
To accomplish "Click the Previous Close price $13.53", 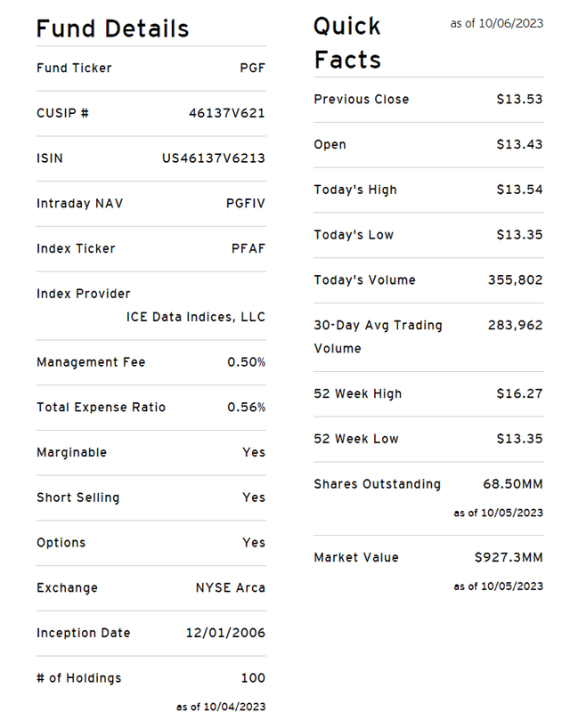I will point(519,100).
